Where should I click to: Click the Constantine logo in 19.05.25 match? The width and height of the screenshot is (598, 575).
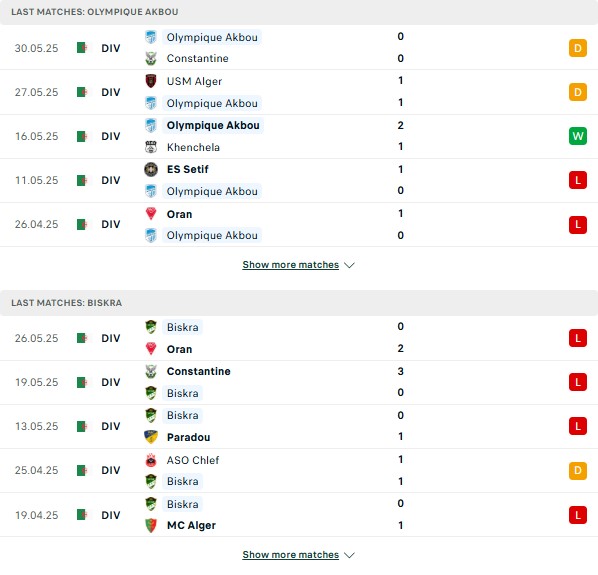[151, 371]
